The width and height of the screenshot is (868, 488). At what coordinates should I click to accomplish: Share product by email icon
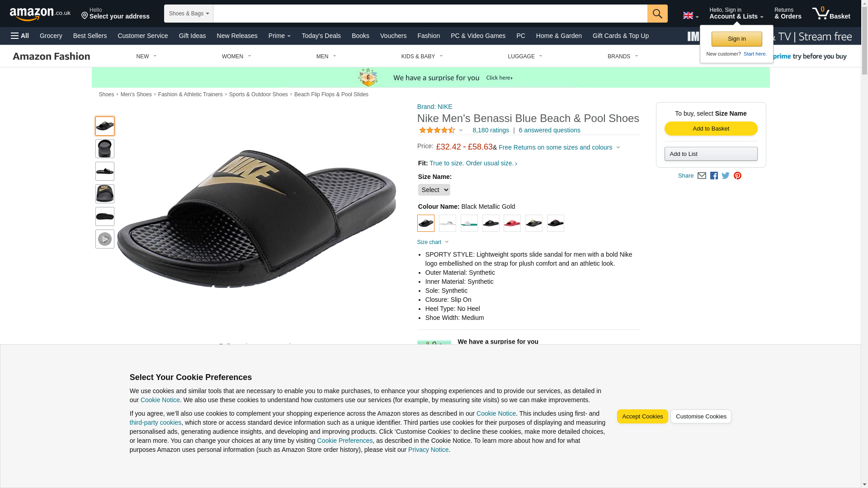coord(702,176)
